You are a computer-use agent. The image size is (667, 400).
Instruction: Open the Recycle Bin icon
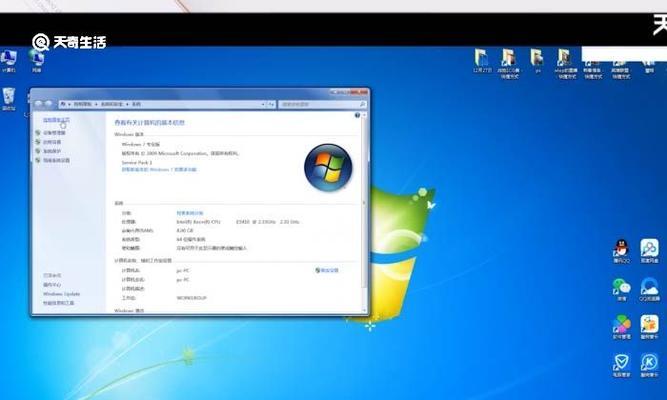[x=9, y=99]
